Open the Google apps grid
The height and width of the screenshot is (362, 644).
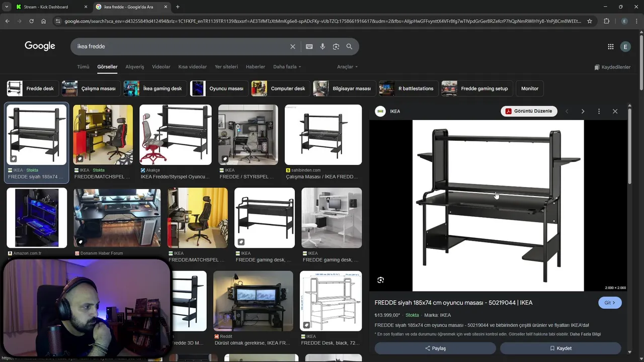pyautogui.click(x=611, y=47)
